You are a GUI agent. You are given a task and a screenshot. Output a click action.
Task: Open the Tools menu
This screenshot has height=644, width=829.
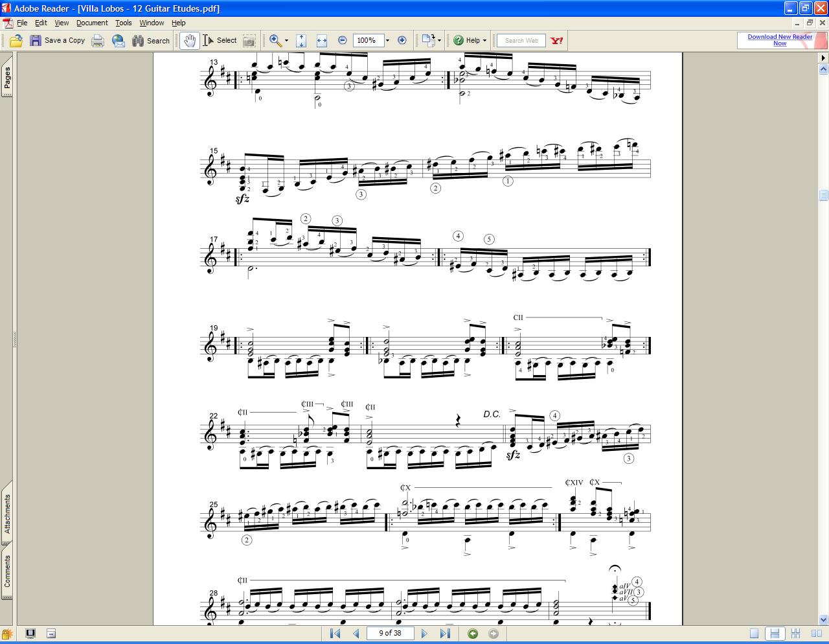[x=124, y=23]
